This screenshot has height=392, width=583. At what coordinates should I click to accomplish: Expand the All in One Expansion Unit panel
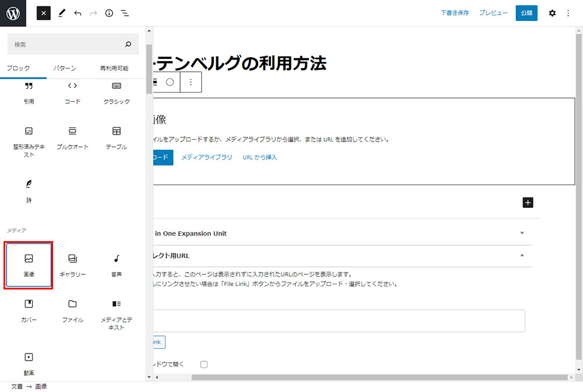pyautogui.click(x=522, y=233)
